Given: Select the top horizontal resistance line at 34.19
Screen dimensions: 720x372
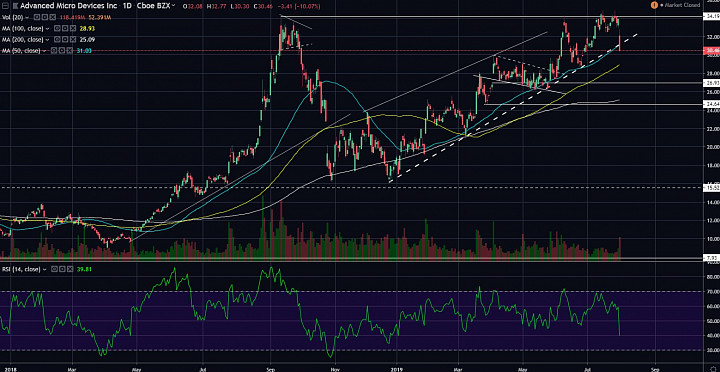Looking at the screenshot, I should pyautogui.click(x=491, y=17).
